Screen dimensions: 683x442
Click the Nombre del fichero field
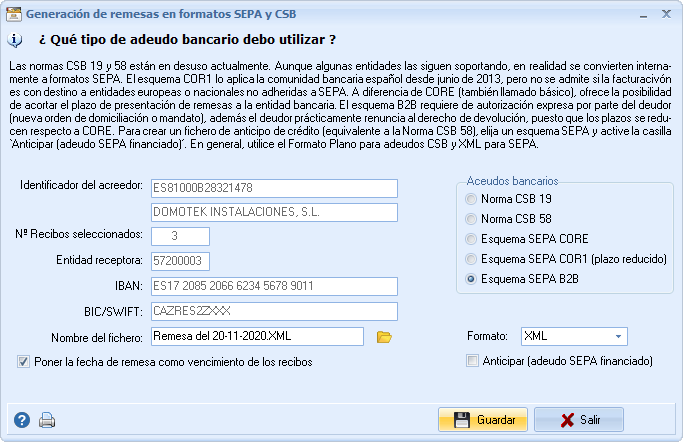(259, 336)
